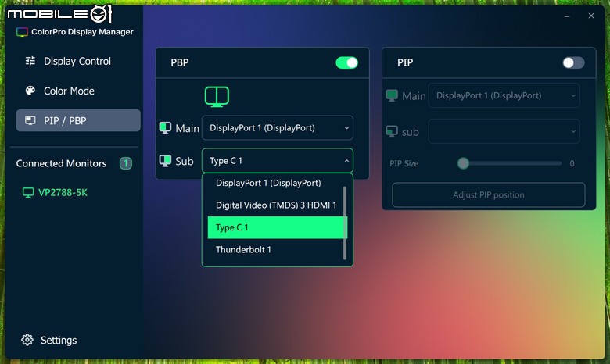
Task: Open the PIP sub source dropdown
Action: point(504,131)
